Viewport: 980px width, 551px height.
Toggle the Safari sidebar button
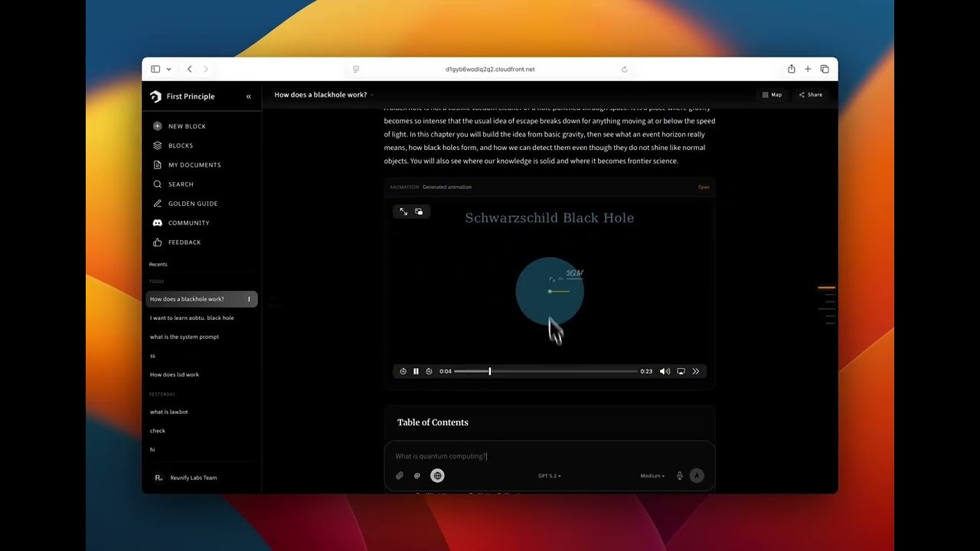tap(155, 69)
